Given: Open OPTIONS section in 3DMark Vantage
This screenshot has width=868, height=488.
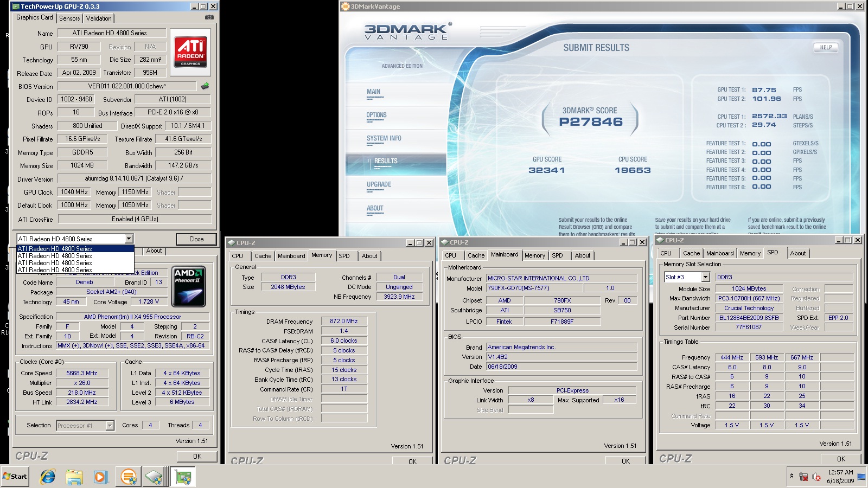Looking at the screenshot, I should [x=376, y=115].
